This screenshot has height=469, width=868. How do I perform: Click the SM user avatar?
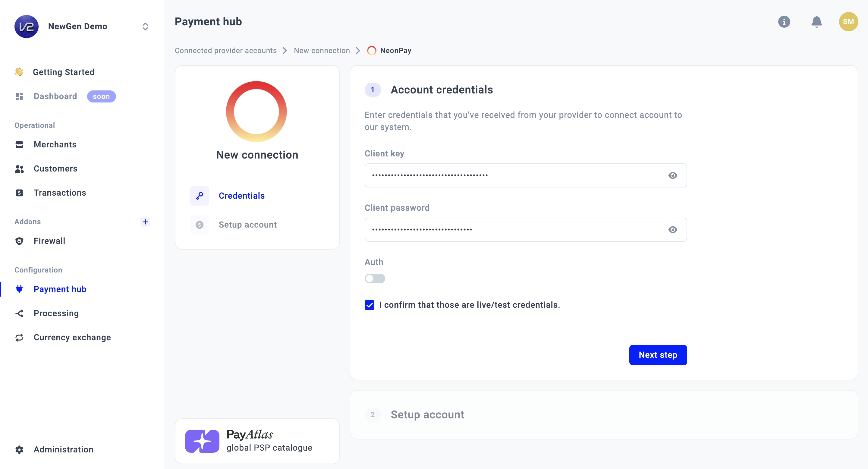(x=848, y=22)
